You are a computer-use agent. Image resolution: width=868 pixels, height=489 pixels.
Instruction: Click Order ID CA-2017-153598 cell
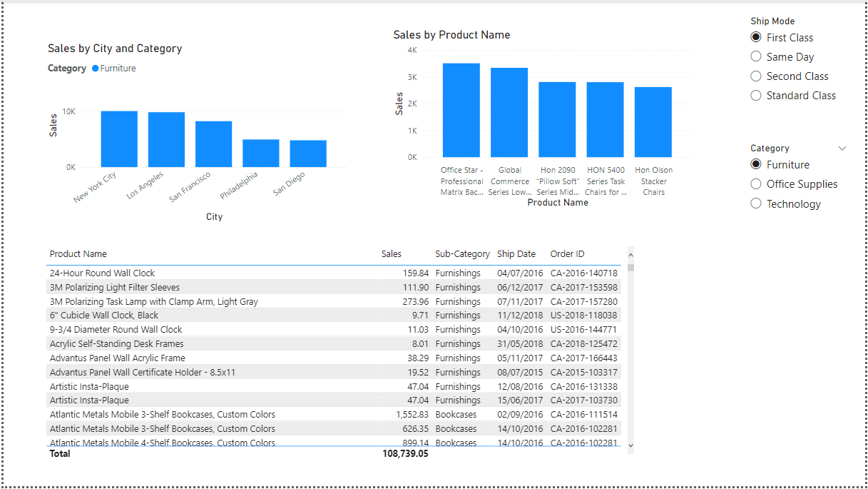[x=584, y=287]
